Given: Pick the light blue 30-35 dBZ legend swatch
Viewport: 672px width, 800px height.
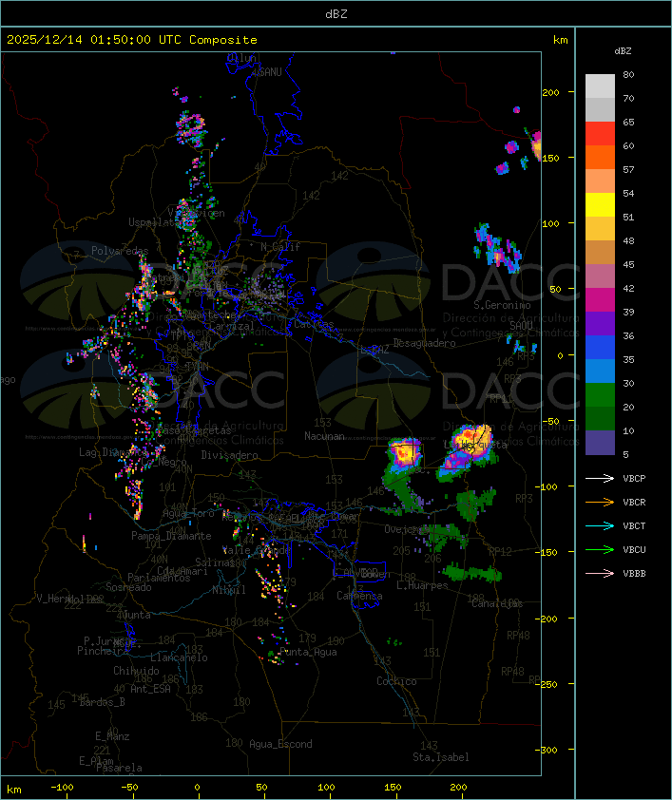Looking at the screenshot, I should (600, 371).
